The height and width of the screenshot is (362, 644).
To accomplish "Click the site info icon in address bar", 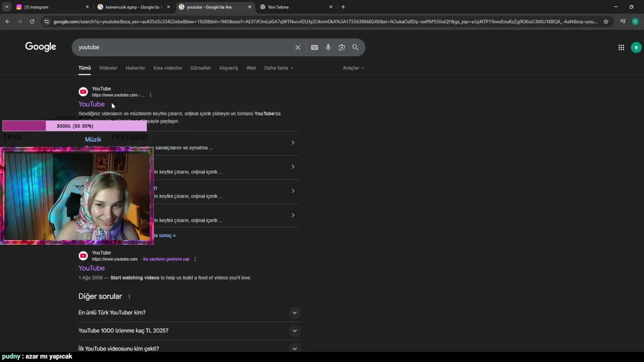I will click(x=47, y=22).
